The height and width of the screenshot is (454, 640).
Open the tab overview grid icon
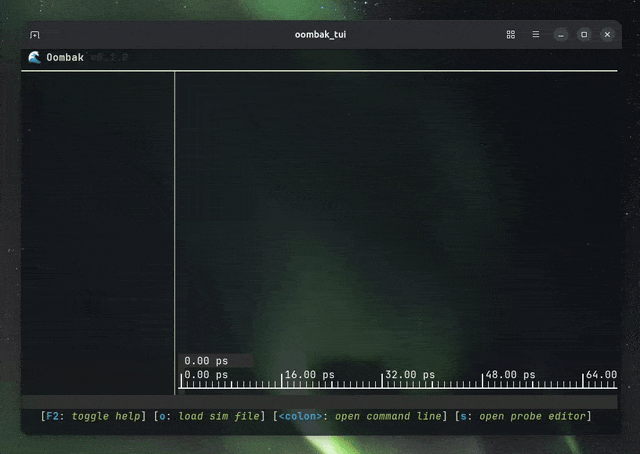coord(511,35)
